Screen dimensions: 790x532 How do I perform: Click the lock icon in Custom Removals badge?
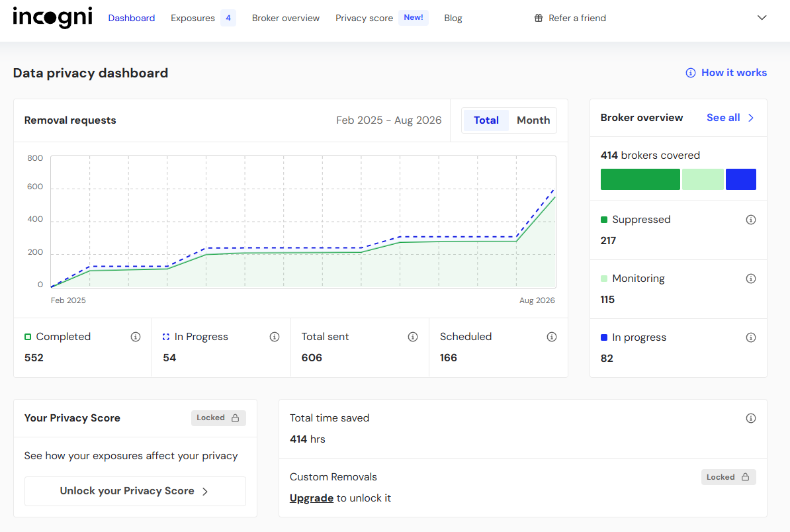tap(745, 476)
